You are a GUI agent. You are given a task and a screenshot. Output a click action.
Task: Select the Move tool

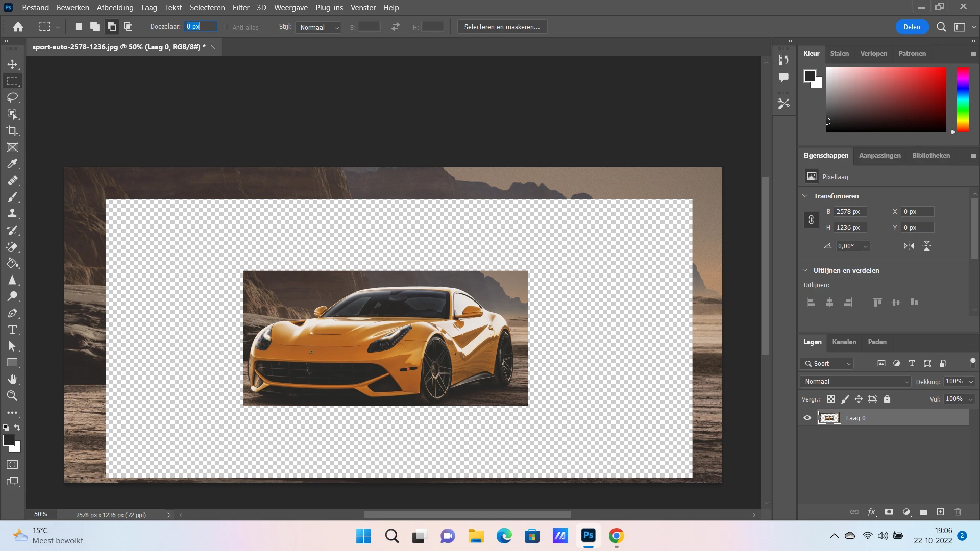[12, 64]
